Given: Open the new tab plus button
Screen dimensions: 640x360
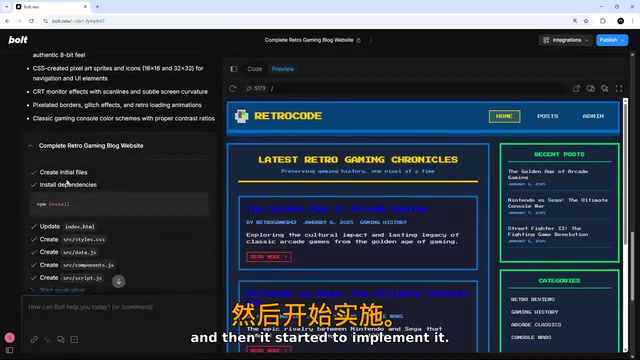Looking at the screenshot, I should [x=97, y=7].
